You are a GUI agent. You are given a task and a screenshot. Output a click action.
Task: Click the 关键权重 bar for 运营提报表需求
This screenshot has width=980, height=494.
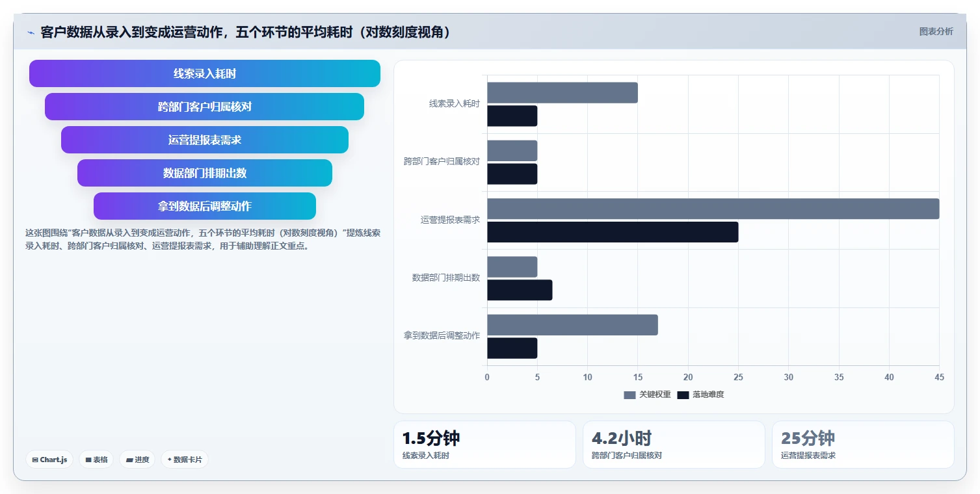[x=713, y=209]
